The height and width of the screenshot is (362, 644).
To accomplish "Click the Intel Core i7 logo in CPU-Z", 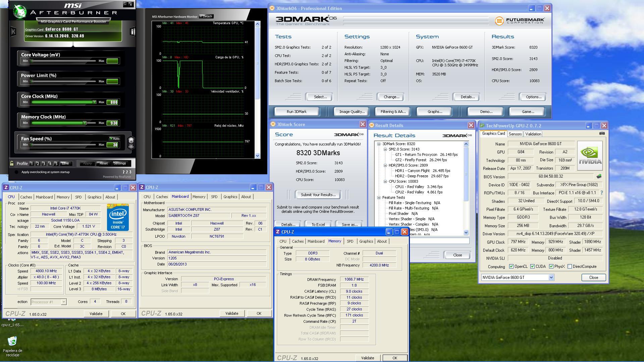I will (x=118, y=217).
